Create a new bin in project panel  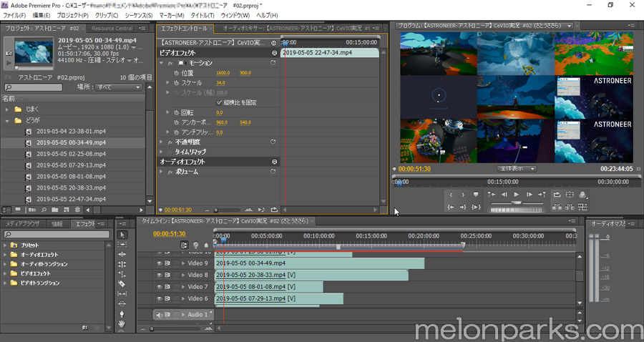click(54, 210)
